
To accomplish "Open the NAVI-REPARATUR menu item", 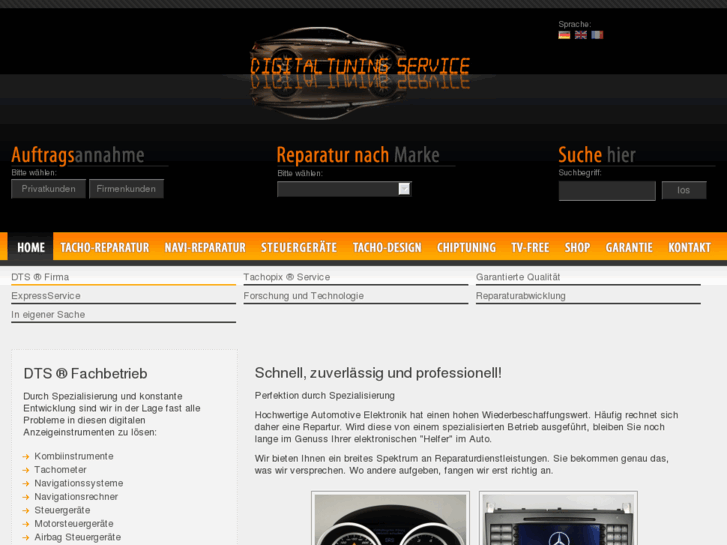I will pos(205,247).
